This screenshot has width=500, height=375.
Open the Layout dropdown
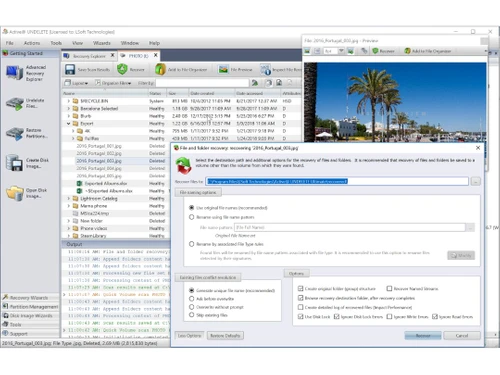[76, 83]
